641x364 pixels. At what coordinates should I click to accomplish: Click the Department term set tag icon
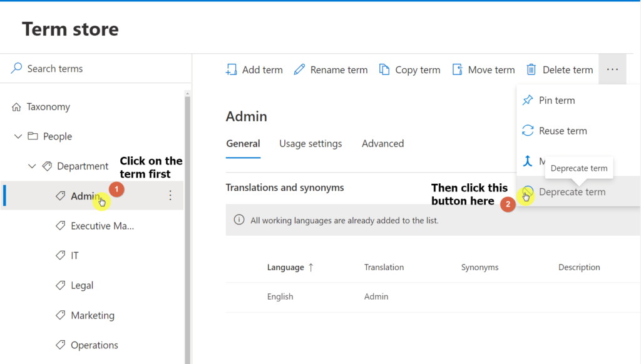(x=47, y=166)
